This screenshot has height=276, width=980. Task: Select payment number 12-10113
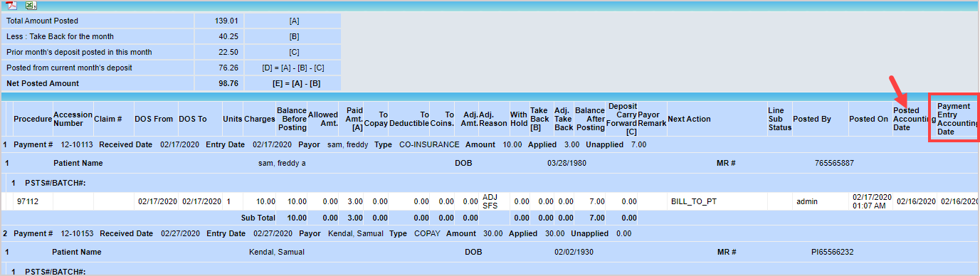click(77, 144)
